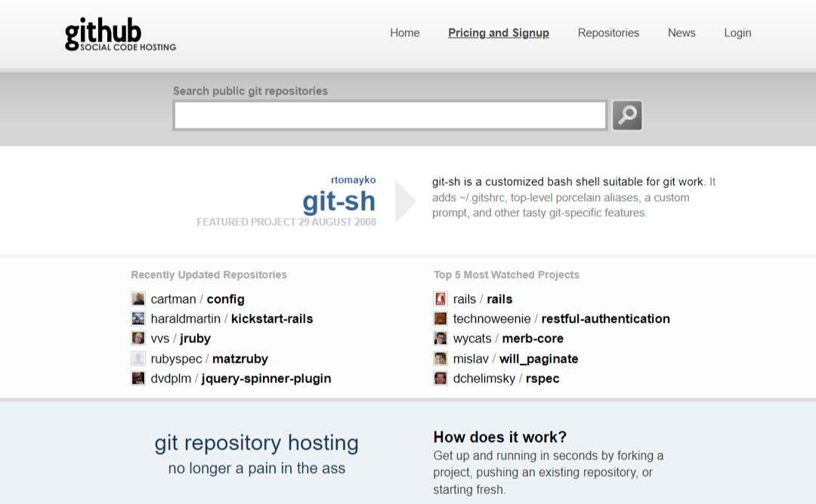
Task: Click the magnifying glass search button
Action: coord(627,115)
